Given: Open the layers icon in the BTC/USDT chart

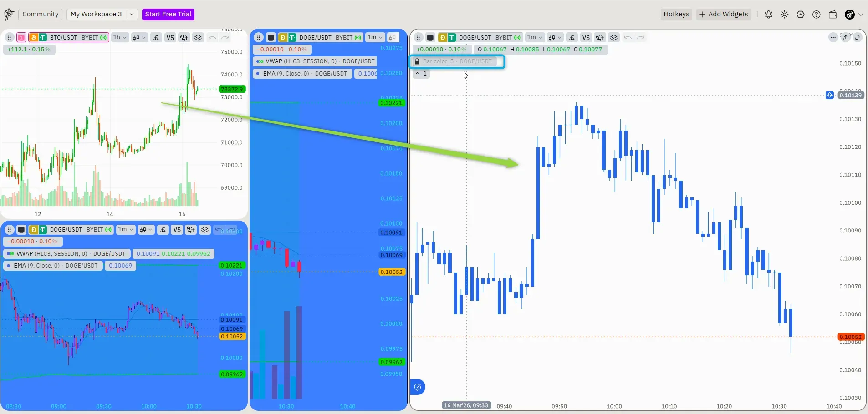Looking at the screenshot, I should click(x=198, y=38).
